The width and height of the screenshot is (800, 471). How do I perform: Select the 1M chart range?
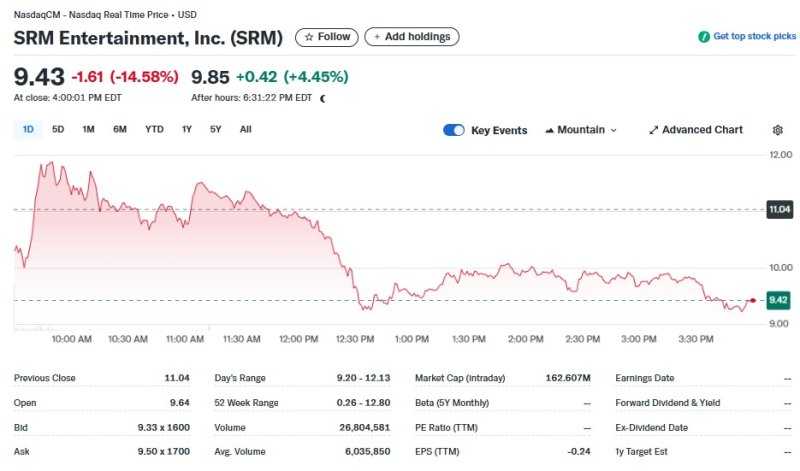tap(88, 129)
